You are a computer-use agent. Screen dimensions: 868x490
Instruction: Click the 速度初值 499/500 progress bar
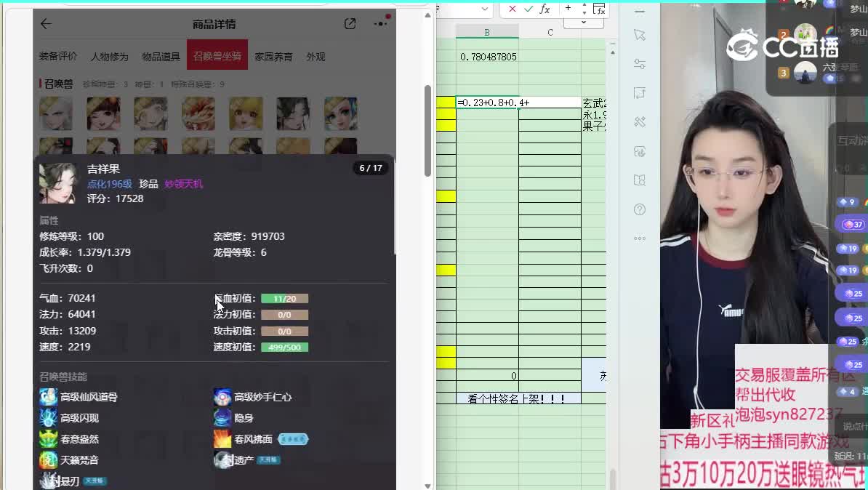[284, 348]
